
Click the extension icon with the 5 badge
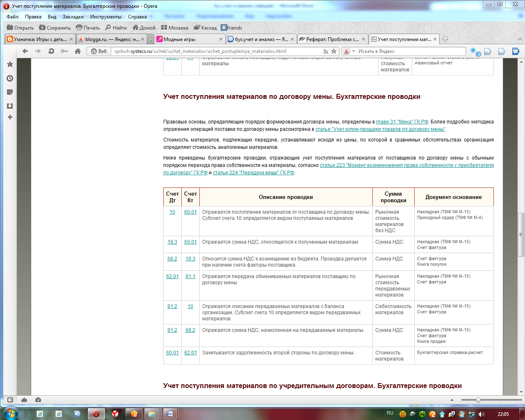[475, 52]
